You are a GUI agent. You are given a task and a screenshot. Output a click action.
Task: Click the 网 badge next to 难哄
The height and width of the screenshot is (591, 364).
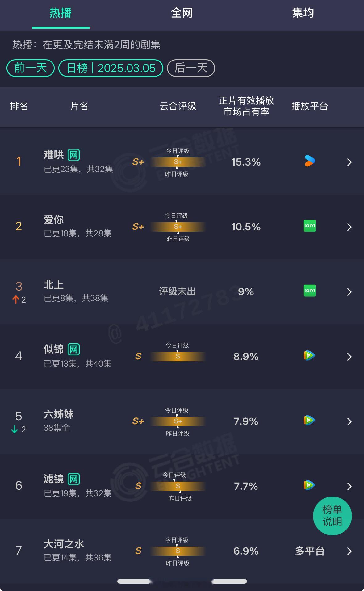tap(73, 155)
